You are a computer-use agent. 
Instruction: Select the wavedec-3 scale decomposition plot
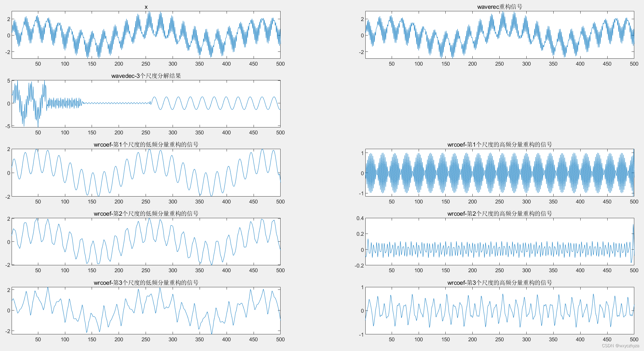(x=146, y=104)
